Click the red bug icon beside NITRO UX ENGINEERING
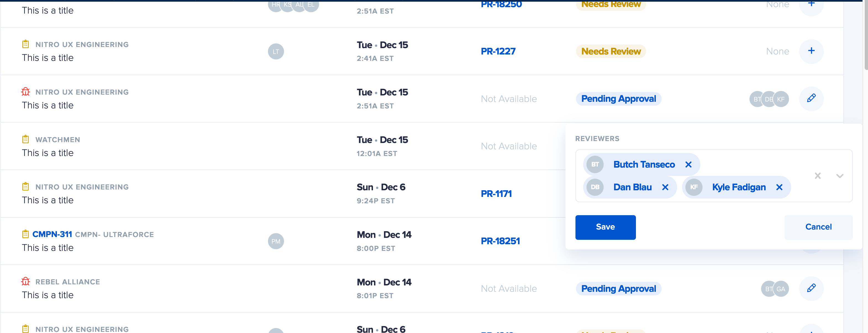This screenshot has width=868, height=333. (26, 92)
